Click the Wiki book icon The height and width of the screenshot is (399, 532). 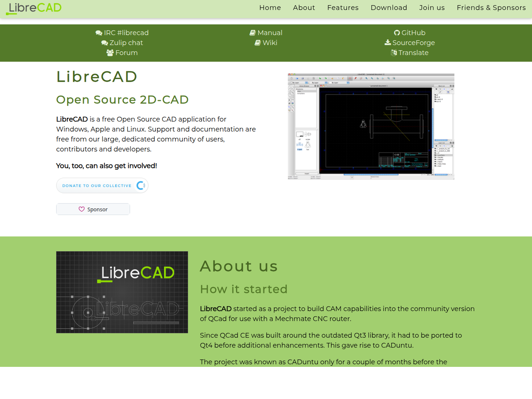258,43
